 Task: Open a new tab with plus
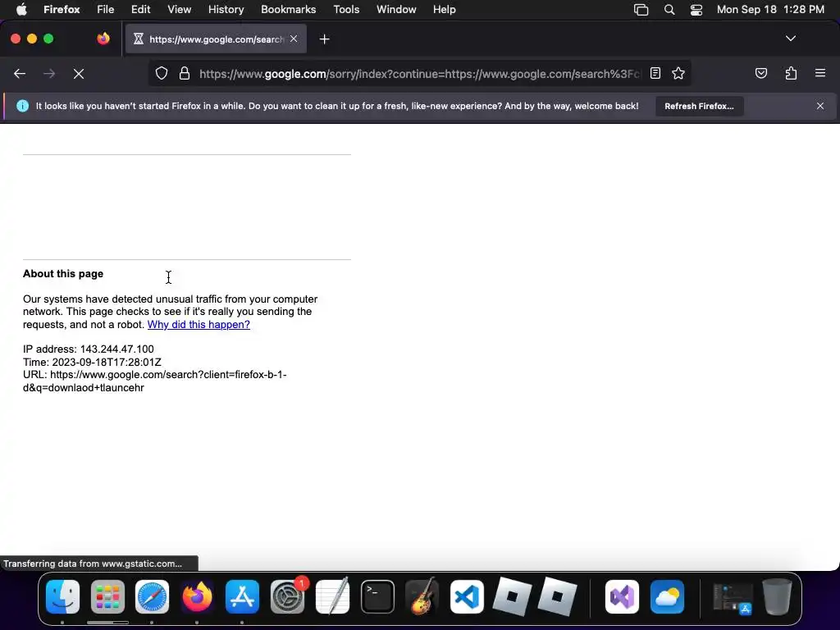click(x=324, y=39)
